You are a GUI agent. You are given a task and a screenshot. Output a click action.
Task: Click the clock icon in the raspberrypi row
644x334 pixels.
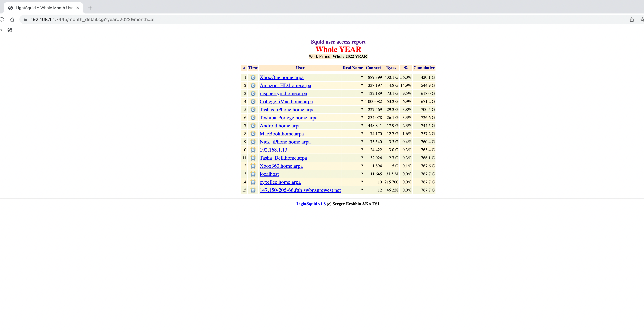(x=253, y=93)
